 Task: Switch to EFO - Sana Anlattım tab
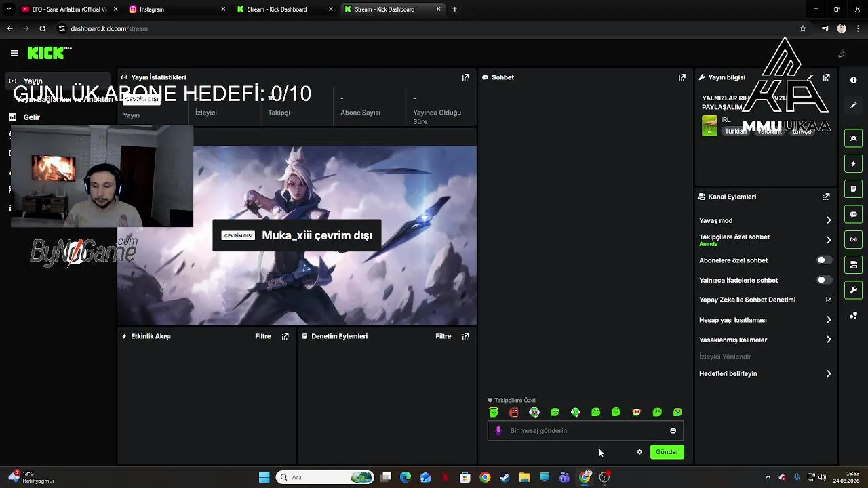tap(69, 9)
